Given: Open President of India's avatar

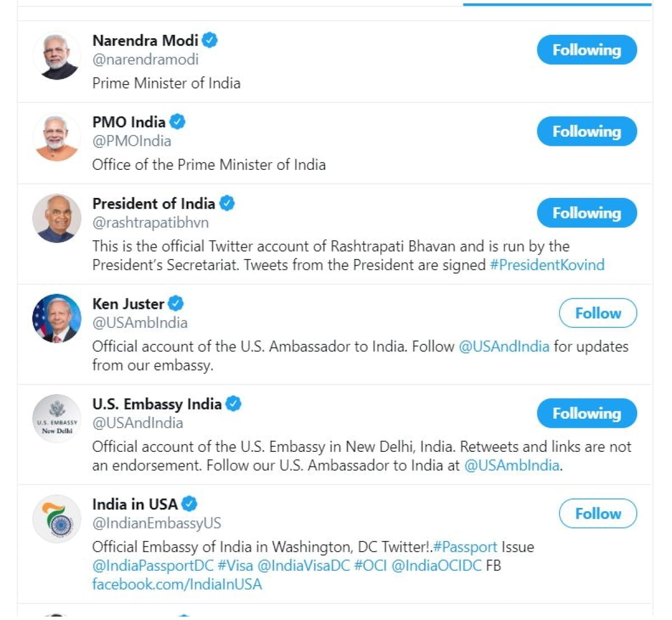Looking at the screenshot, I should pos(57,218).
